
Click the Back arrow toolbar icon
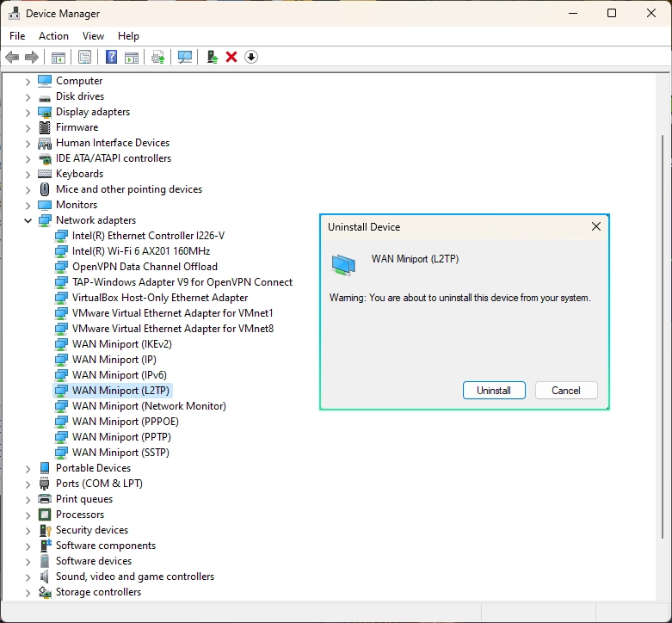pos(12,57)
